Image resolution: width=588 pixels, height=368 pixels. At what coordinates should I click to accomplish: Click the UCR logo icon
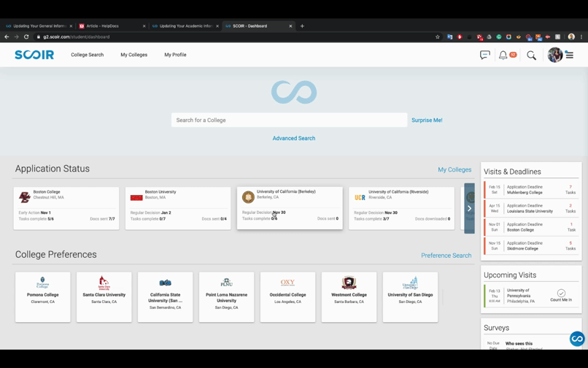[x=360, y=198]
